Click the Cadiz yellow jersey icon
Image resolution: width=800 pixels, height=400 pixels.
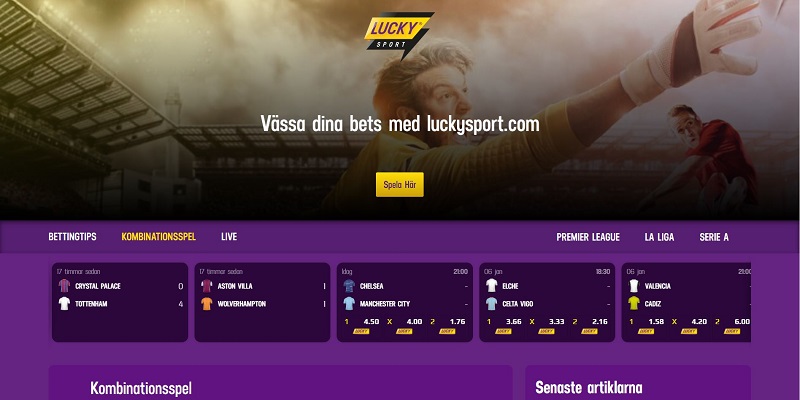point(634,304)
